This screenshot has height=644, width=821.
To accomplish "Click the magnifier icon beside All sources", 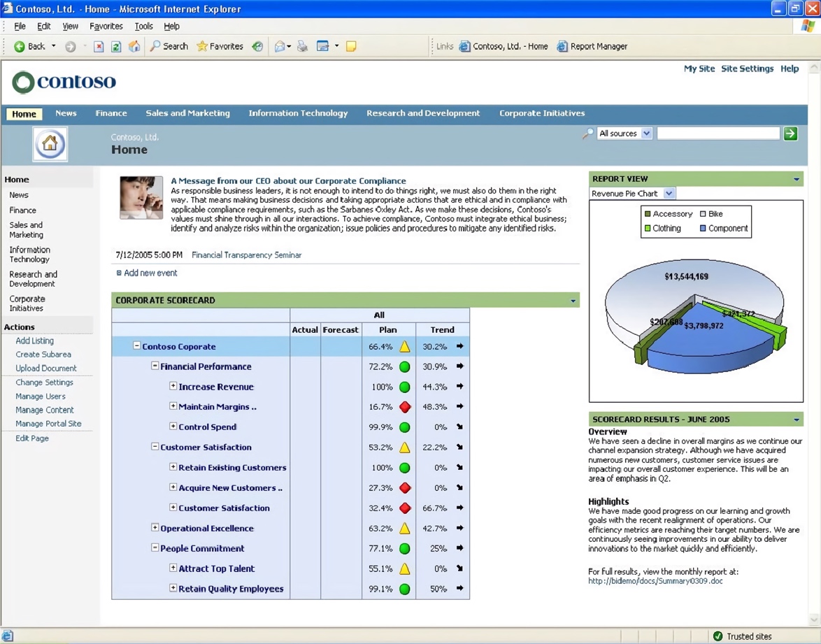I will tap(588, 134).
